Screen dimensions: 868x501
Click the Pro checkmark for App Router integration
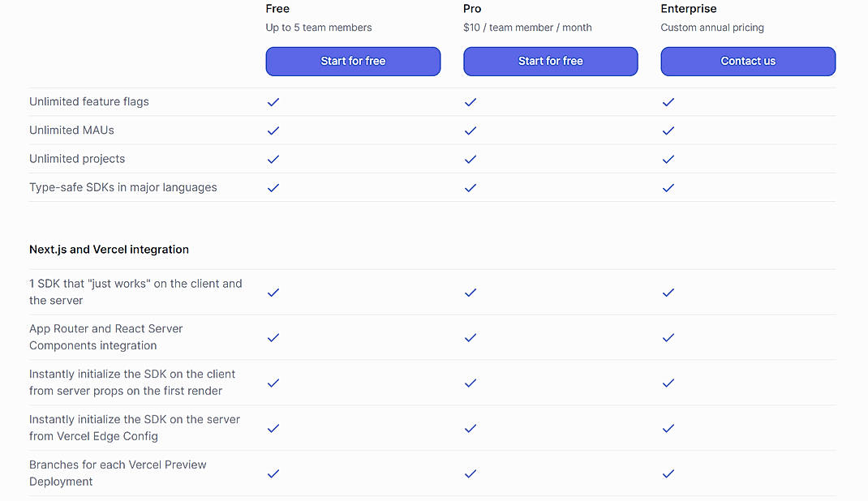[471, 338]
